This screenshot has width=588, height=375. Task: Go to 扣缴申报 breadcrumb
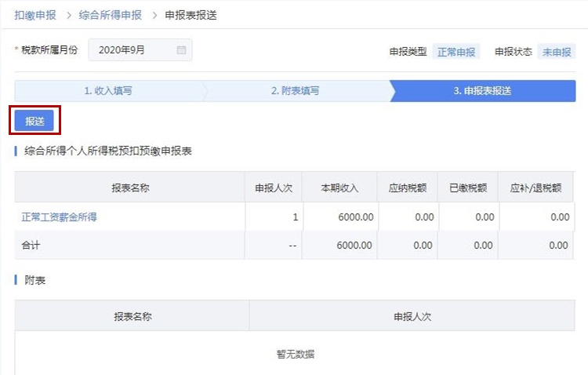click(35, 15)
